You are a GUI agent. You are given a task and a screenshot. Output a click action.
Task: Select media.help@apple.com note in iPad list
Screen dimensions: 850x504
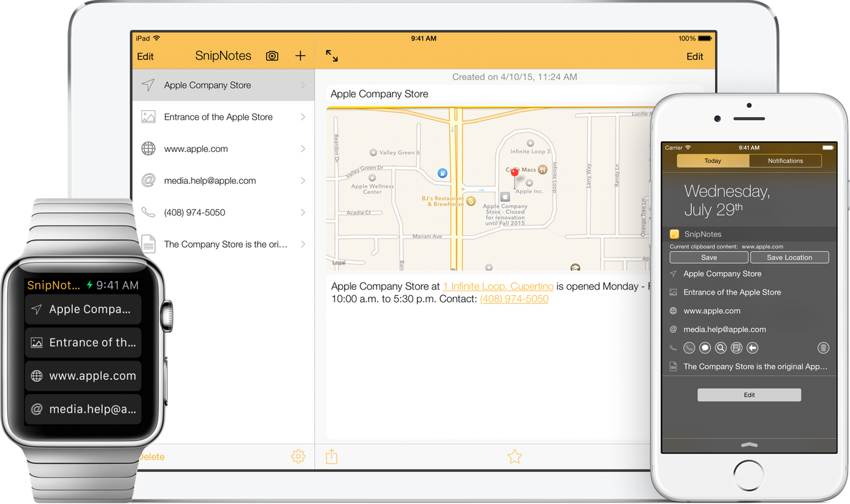pos(223,181)
